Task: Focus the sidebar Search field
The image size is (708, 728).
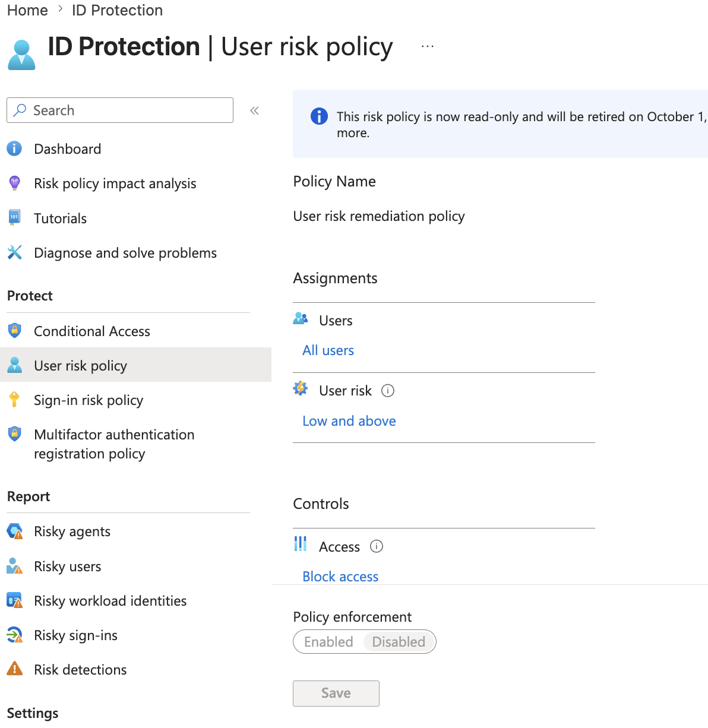Action: pyautogui.click(x=120, y=110)
